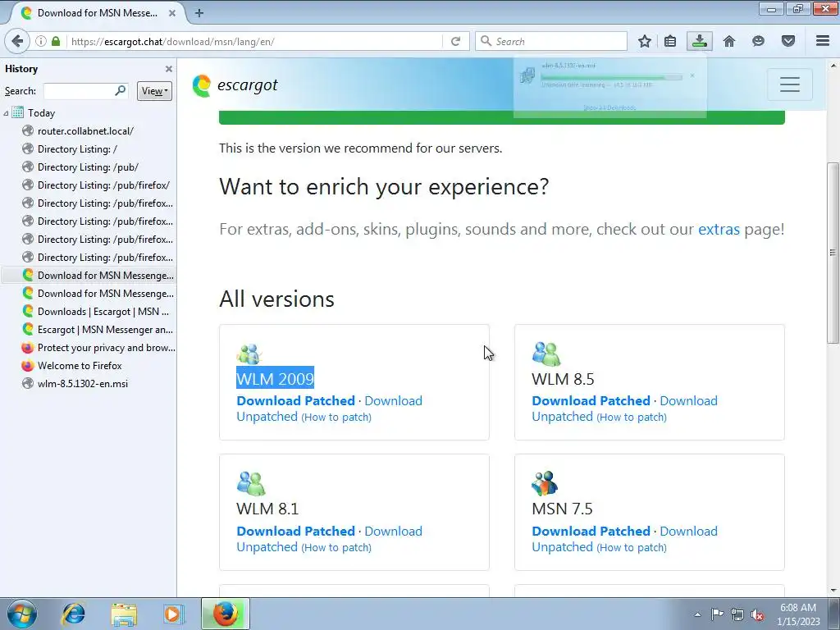
Task: Open Directory Listing: /pub/ history entry
Action: tap(88, 167)
